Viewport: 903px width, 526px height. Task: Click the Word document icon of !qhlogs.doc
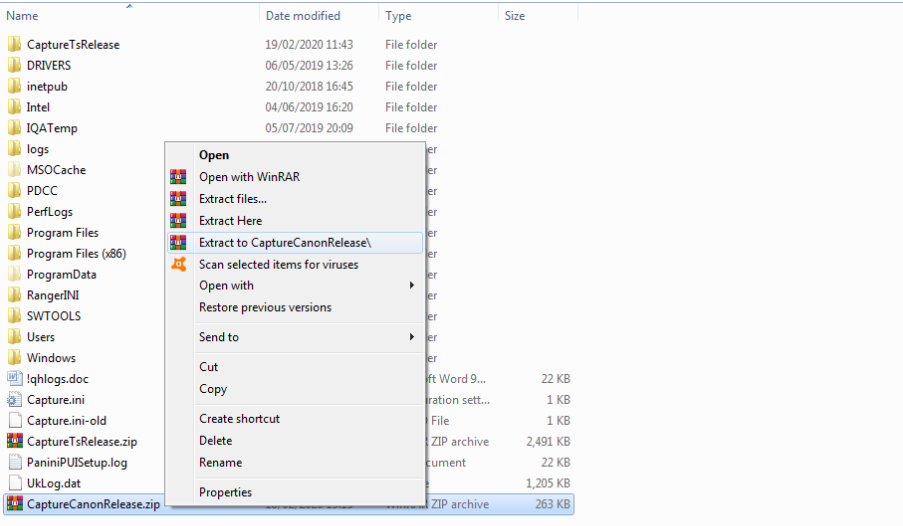pos(14,379)
